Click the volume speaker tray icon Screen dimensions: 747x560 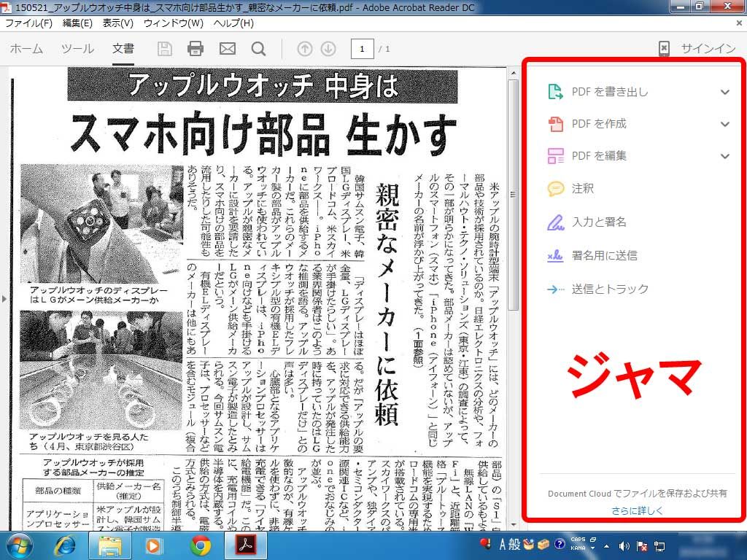pyautogui.click(x=624, y=546)
